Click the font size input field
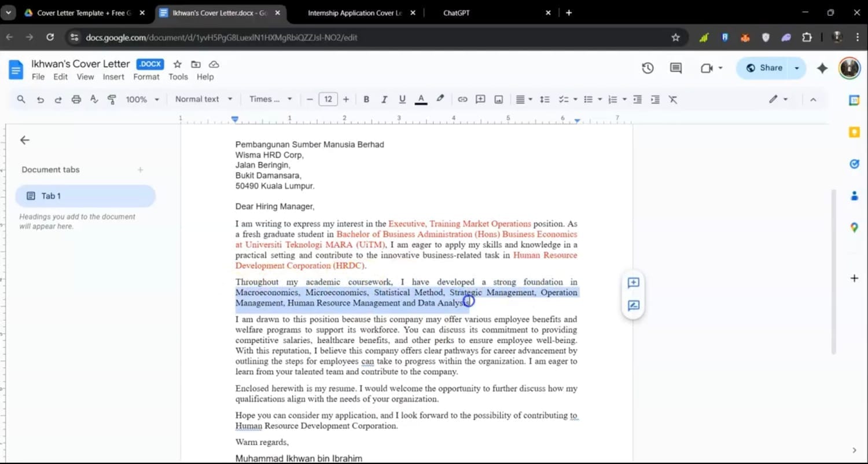Image resolution: width=868 pixels, height=464 pixels. (x=328, y=100)
